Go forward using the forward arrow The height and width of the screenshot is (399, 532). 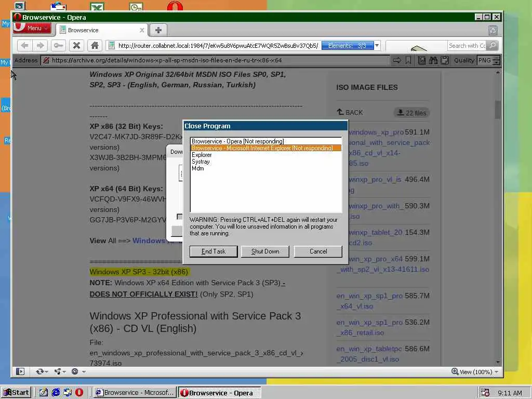click(x=40, y=45)
